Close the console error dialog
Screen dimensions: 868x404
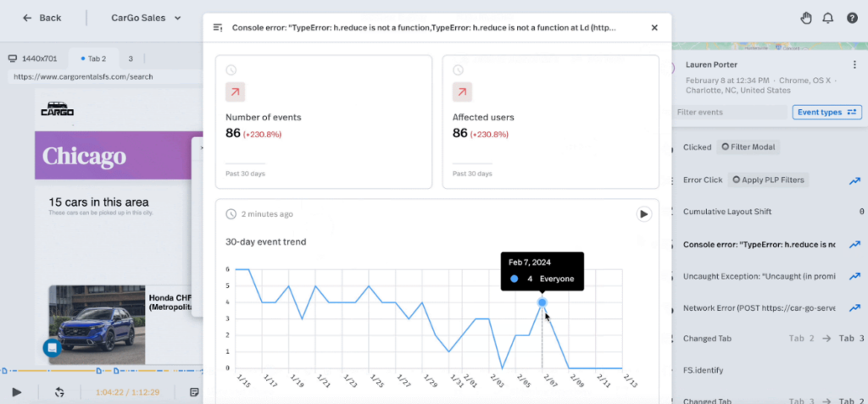[654, 28]
